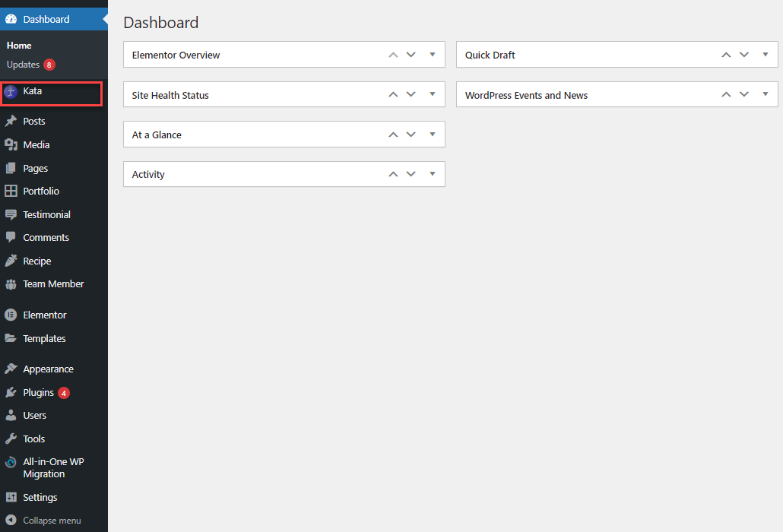Viewport: 783px width, 532px height.
Task: Click the Kata logo icon in sidebar
Action: tap(11, 92)
